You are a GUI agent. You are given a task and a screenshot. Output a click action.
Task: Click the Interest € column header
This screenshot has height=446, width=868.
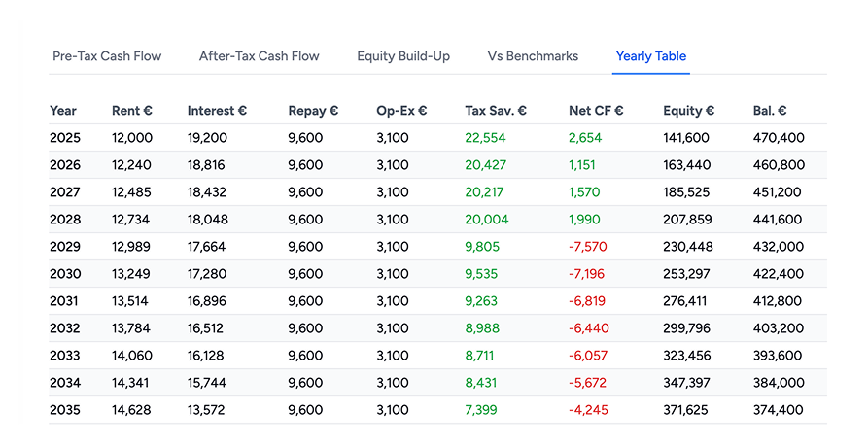217,111
